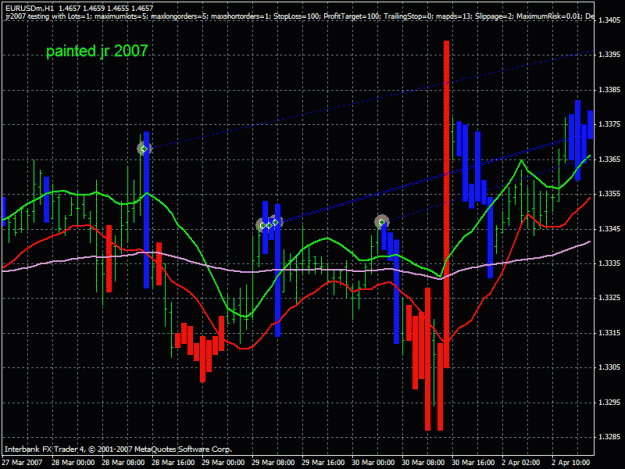Click the 28 Mar 00:00 time label
This screenshot has height=469, width=625.
point(73,463)
